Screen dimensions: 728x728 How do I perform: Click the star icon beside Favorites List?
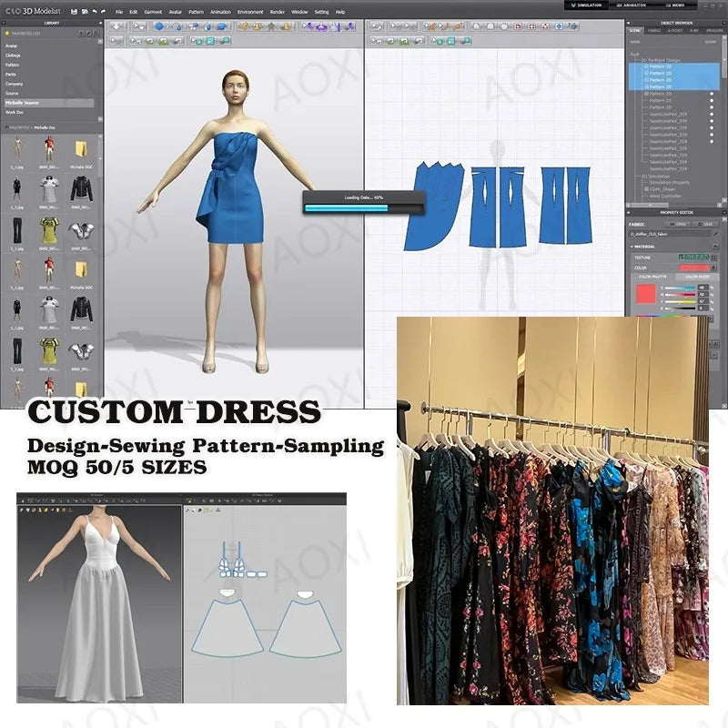pos(7,34)
